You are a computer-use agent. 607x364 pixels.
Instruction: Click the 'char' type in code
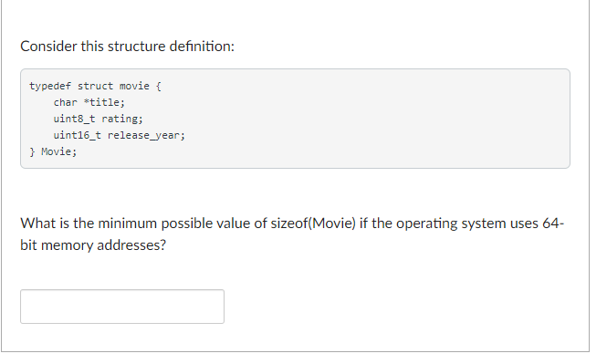[x=66, y=102]
